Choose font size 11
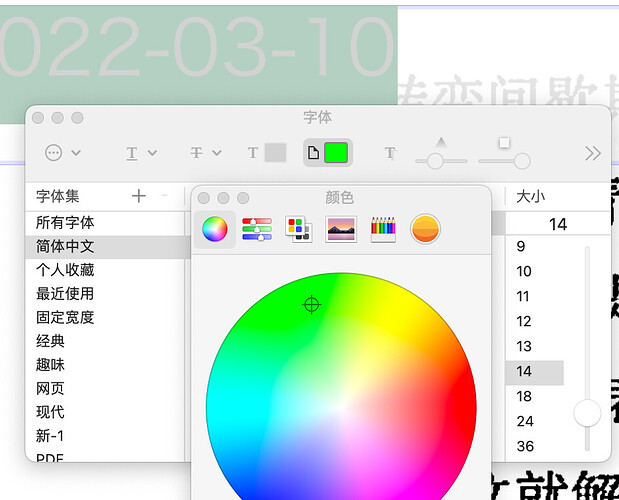 535,296
